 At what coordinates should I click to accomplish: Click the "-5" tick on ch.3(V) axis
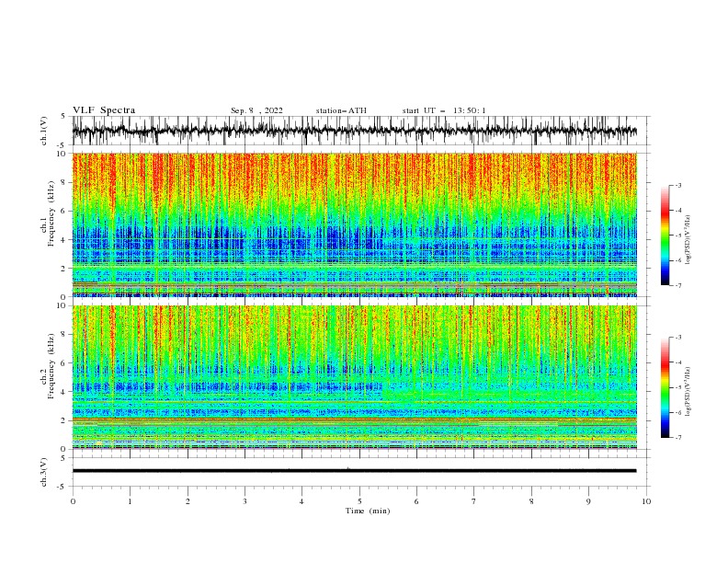(62, 487)
